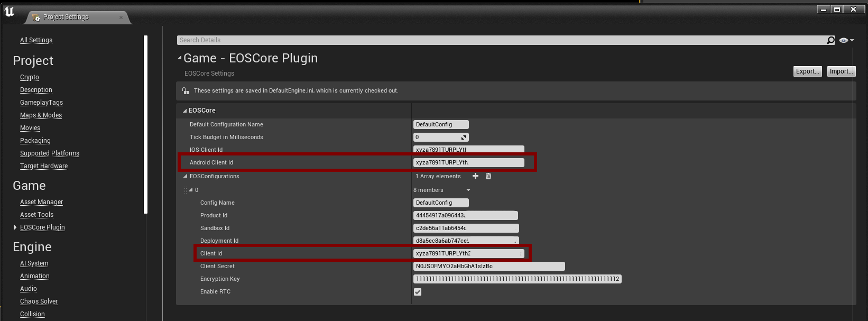Collapse the Game - EOSCore Plugin header
This screenshot has height=321, width=868.
click(180, 58)
